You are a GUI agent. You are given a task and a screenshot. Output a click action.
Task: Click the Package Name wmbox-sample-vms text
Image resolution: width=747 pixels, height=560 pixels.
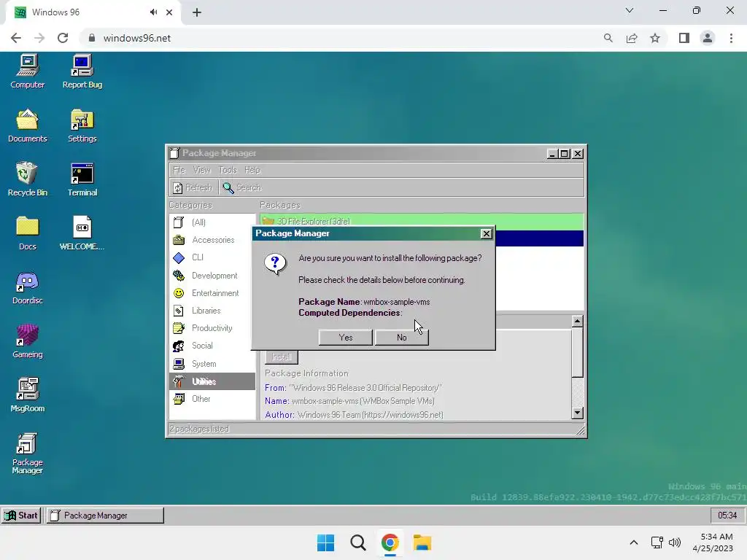tap(364, 302)
